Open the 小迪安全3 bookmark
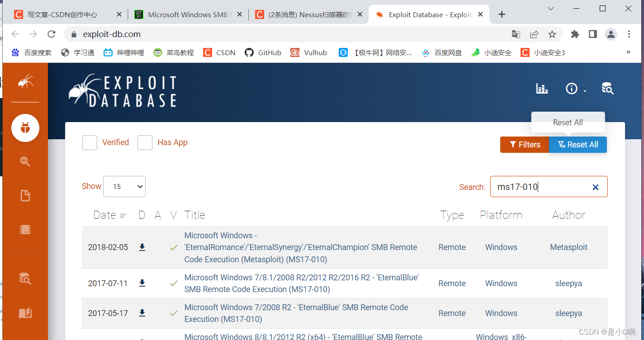The image size is (644, 340). (543, 52)
